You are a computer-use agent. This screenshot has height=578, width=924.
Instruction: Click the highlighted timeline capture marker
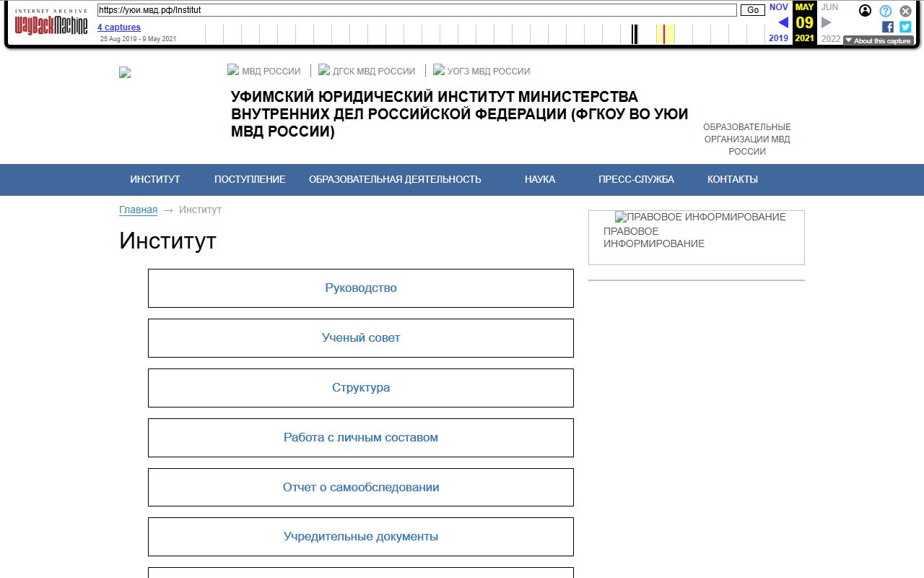(x=665, y=34)
